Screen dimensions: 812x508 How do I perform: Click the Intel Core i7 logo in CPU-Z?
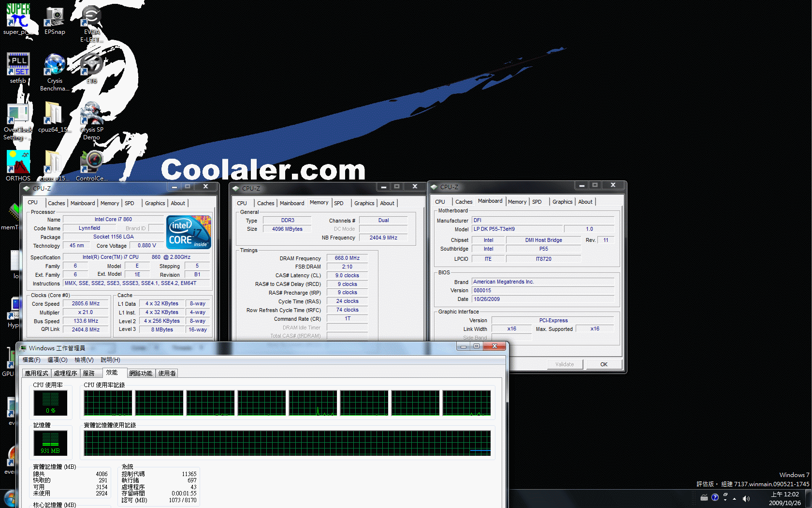pyautogui.click(x=188, y=232)
